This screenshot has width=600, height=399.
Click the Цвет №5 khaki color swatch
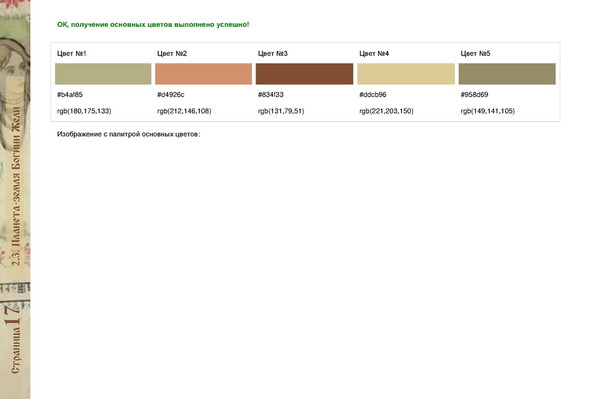(x=507, y=74)
